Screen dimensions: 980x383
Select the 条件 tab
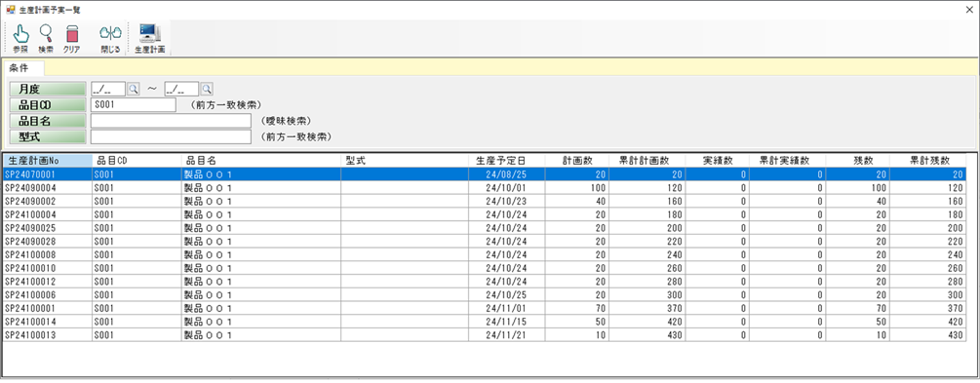(22, 67)
